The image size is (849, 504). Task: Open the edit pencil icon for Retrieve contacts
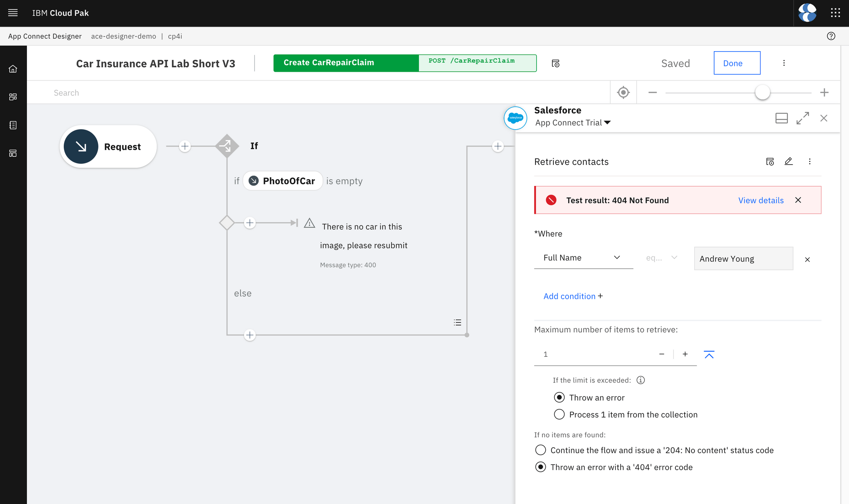click(789, 161)
